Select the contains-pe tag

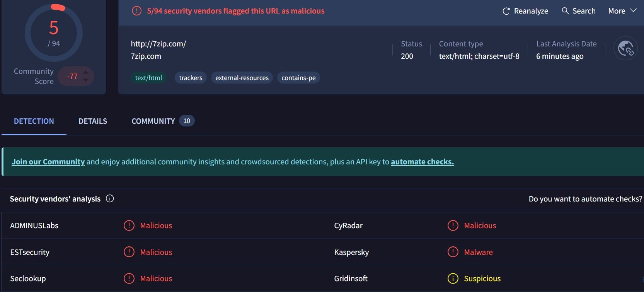(x=298, y=78)
